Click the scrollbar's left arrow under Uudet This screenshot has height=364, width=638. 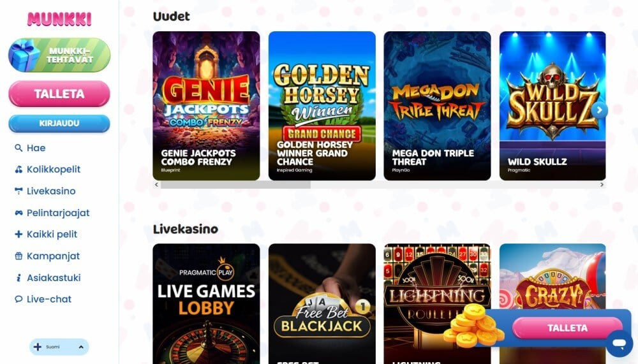point(156,185)
